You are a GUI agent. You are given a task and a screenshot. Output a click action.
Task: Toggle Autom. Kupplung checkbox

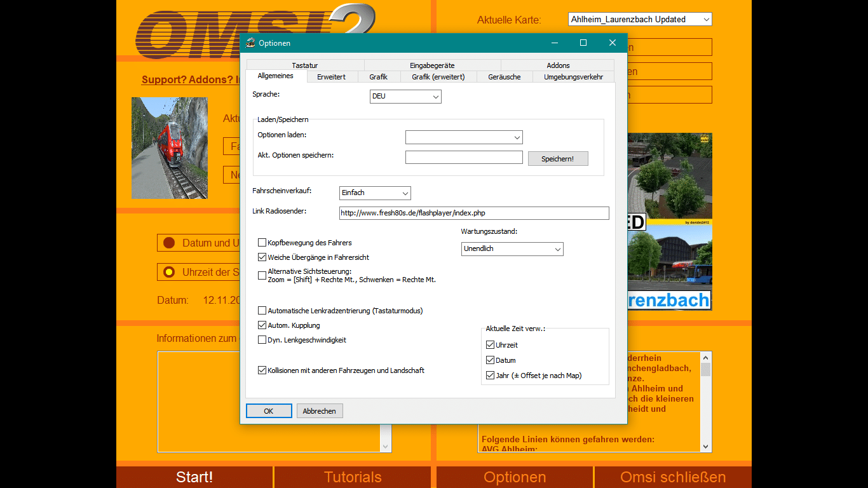(x=262, y=325)
